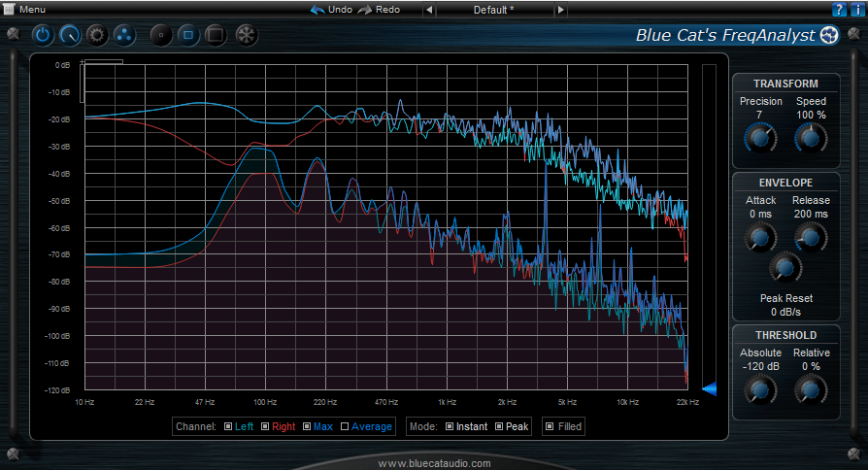Click the snowflake freeze button
This screenshot has width=868, height=470.
pos(247,35)
